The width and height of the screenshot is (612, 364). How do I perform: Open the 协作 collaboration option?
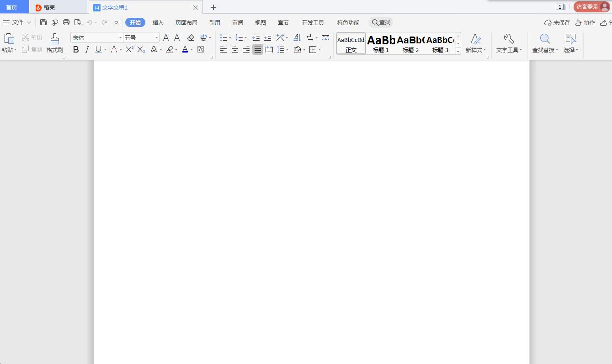pyautogui.click(x=585, y=22)
